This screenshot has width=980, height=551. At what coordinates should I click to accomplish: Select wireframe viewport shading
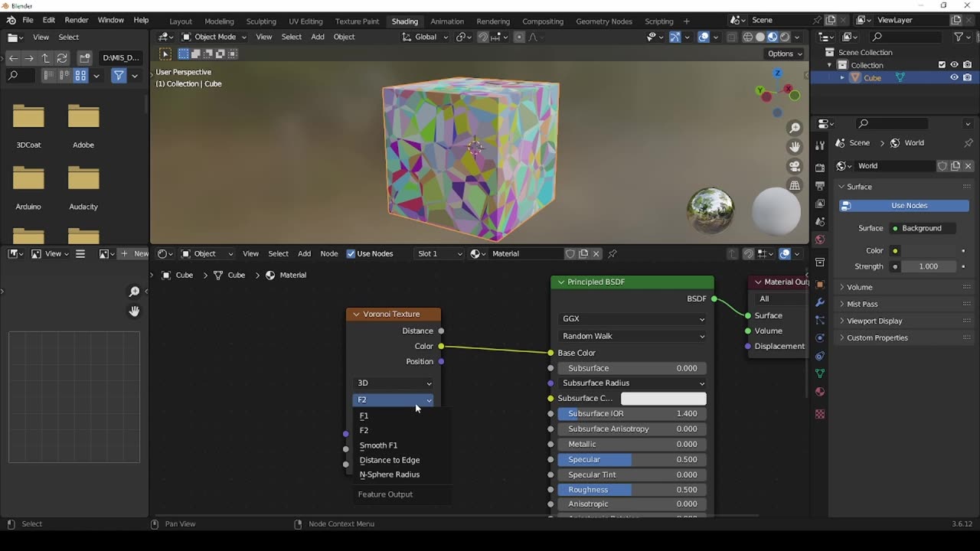pyautogui.click(x=748, y=37)
